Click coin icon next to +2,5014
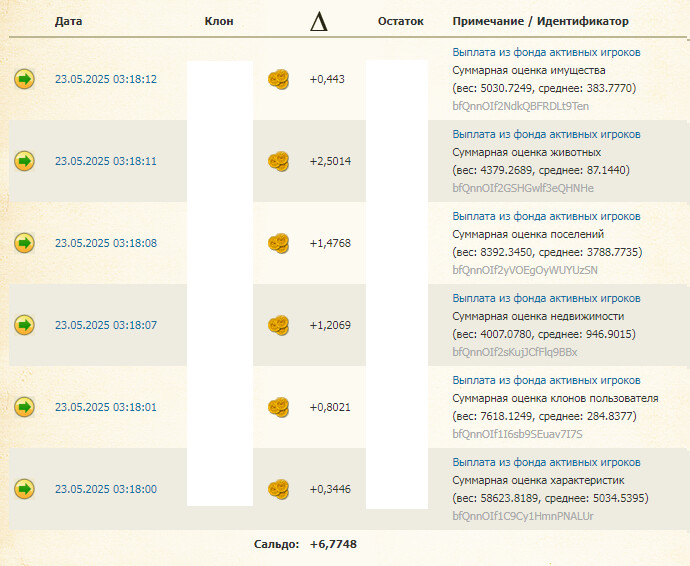The height and width of the screenshot is (566, 690). coord(278,161)
